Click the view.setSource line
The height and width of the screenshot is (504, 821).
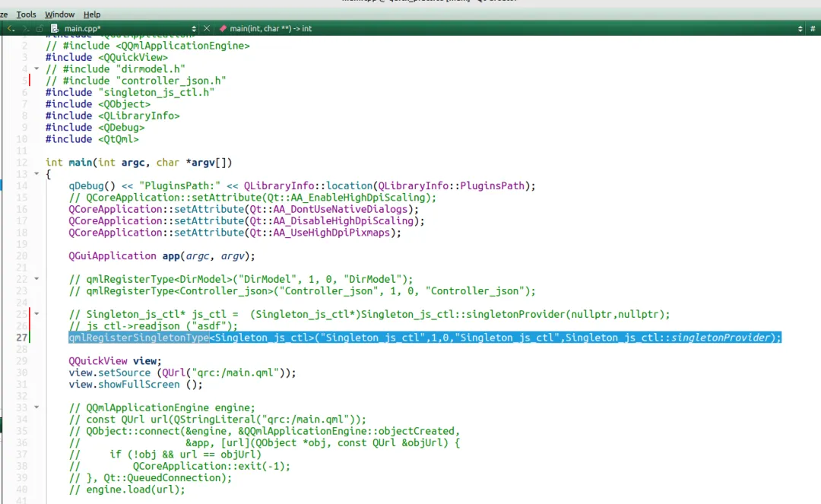[182, 372]
